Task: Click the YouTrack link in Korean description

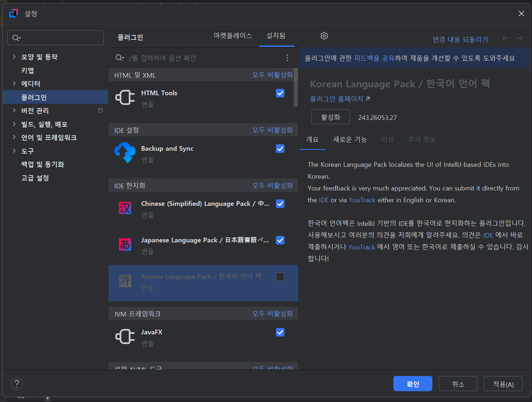Action: (361, 247)
